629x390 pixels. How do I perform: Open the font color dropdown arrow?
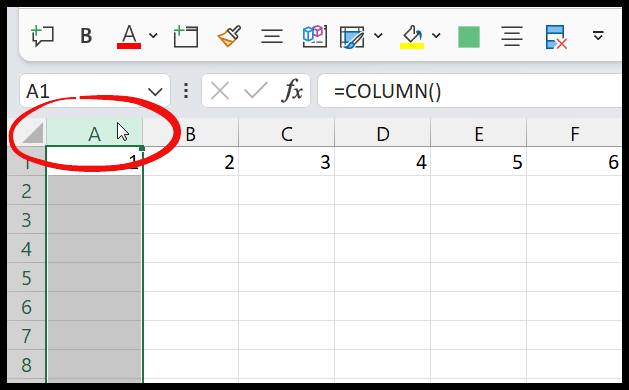coord(153,36)
